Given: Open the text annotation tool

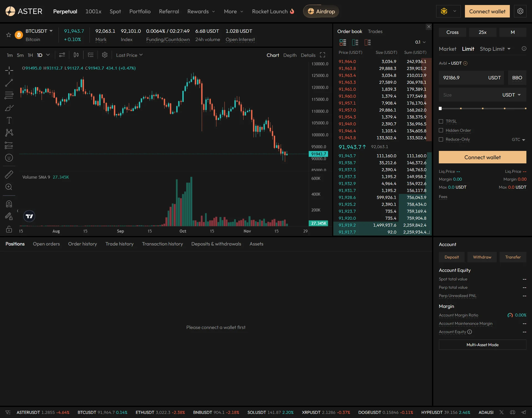Looking at the screenshot, I should [x=9, y=120].
